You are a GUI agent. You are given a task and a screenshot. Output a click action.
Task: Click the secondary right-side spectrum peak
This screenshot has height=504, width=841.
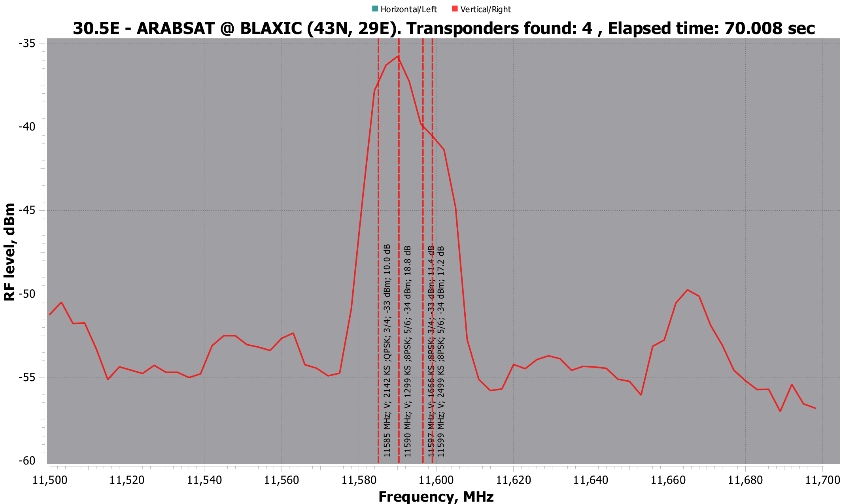point(688,290)
